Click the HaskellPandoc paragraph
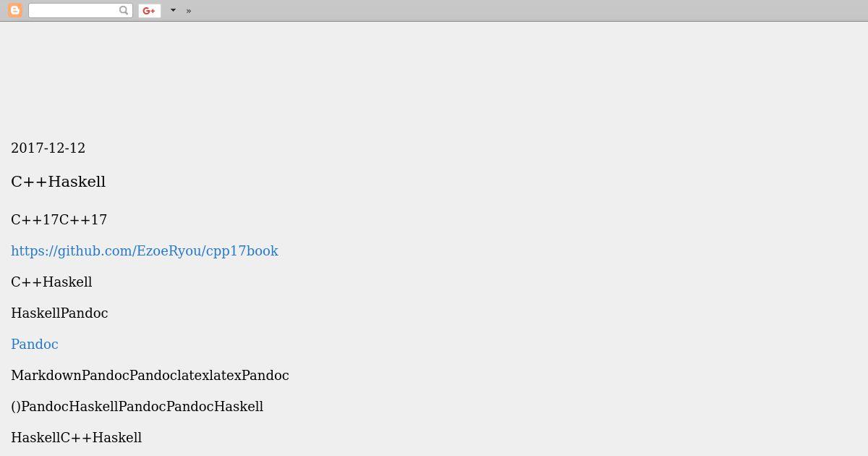Viewport: 868px width, 456px height. [59, 313]
